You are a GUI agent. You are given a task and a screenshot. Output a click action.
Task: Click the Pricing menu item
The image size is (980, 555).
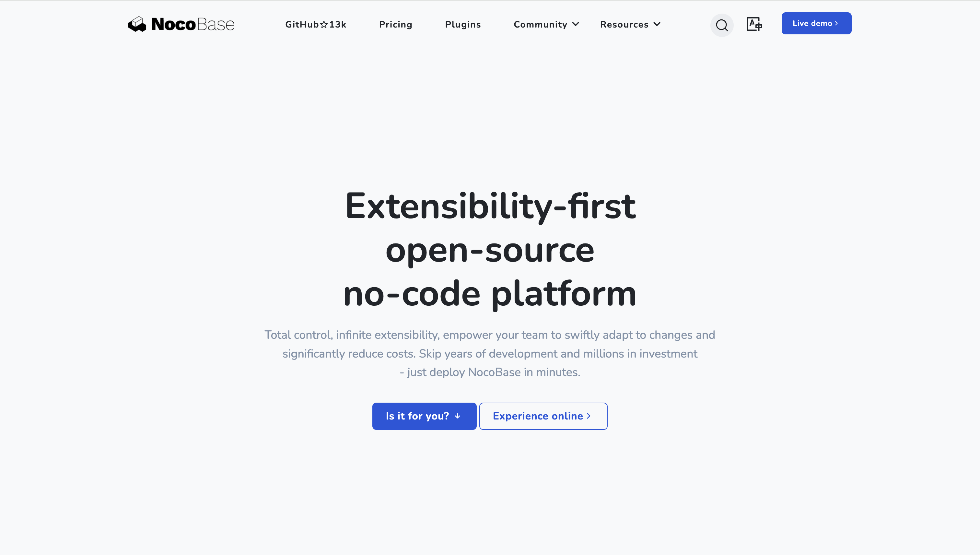pyautogui.click(x=396, y=24)
